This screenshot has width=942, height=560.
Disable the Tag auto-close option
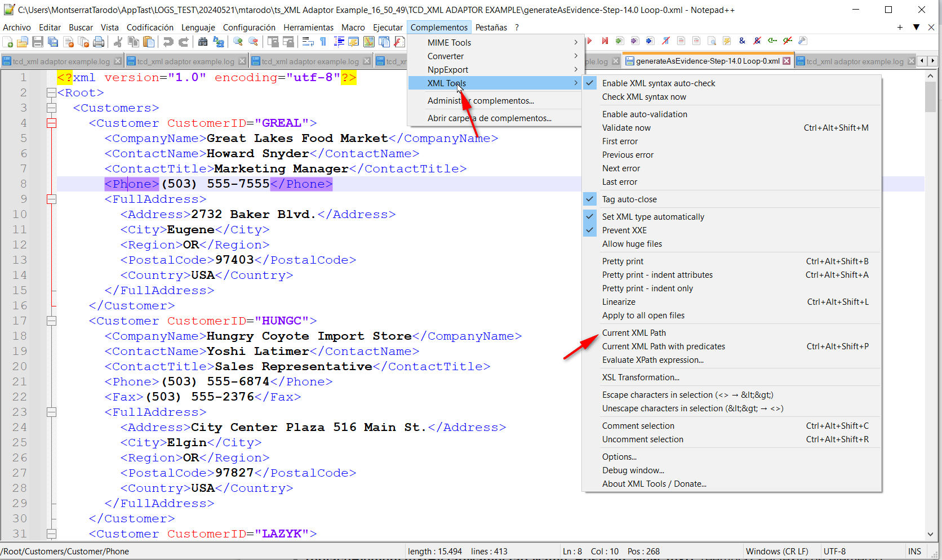pos(629,199)
